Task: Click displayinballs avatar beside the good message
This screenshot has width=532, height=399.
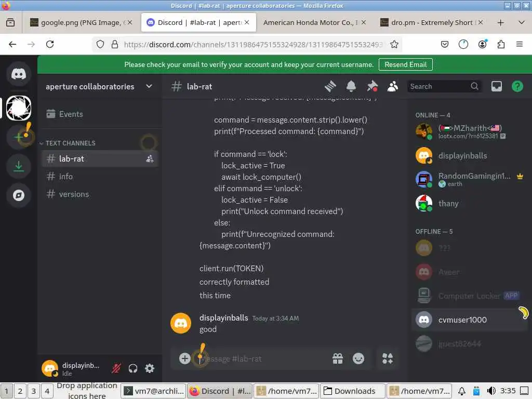Action: [180, 323]
